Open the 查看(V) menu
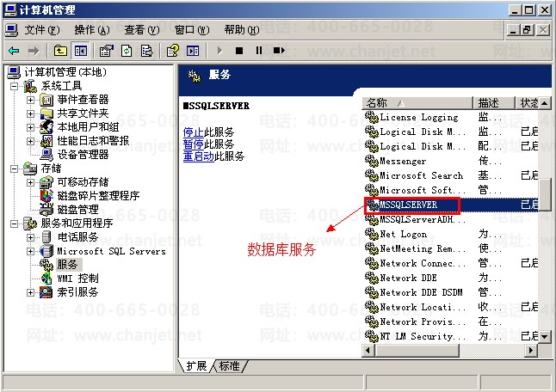Viewport: 556px width, 392px height. [x=142, y=29]
